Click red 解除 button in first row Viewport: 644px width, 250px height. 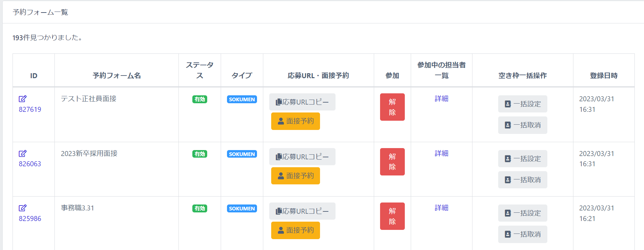click(392, 107)
